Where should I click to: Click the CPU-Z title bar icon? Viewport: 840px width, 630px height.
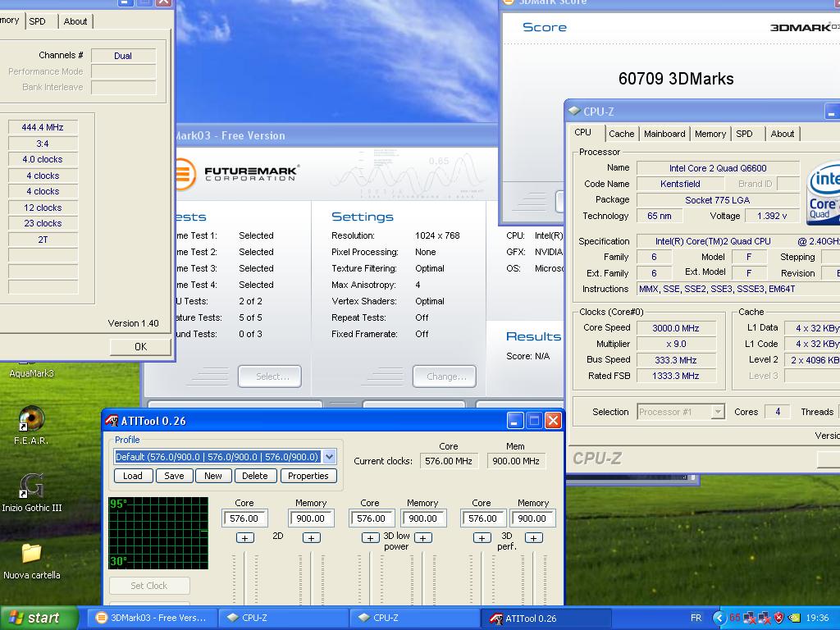(574, 112)
